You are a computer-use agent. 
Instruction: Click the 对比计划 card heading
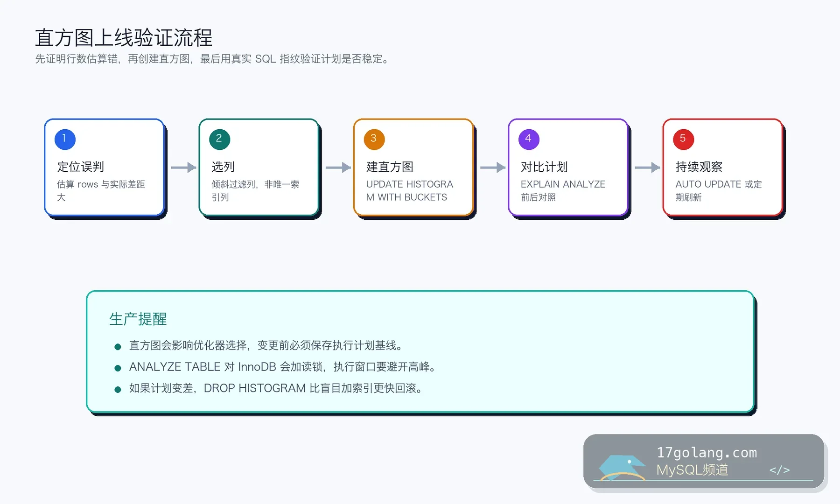544,167
